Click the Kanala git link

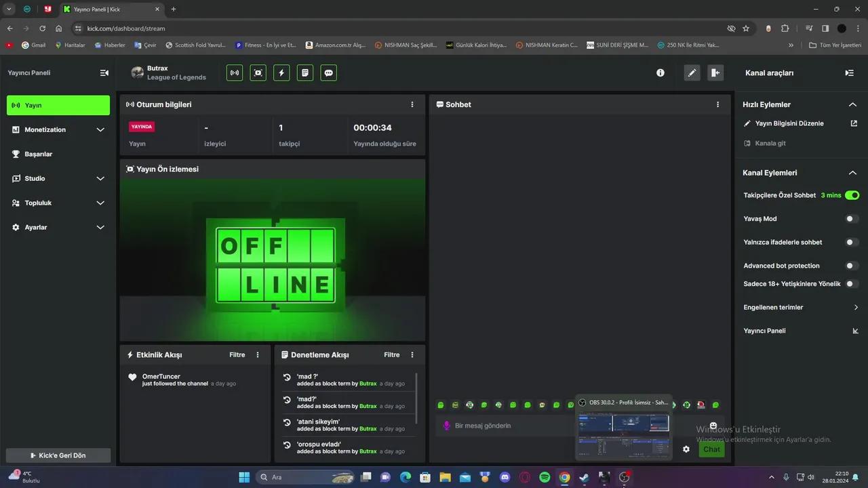point(765,143)
